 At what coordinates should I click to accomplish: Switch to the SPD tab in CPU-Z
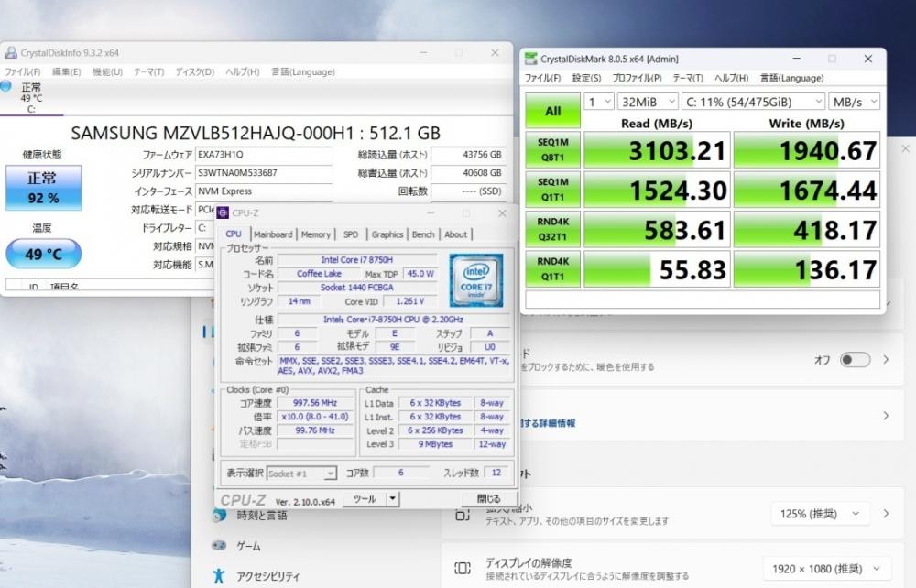point(351,234)
